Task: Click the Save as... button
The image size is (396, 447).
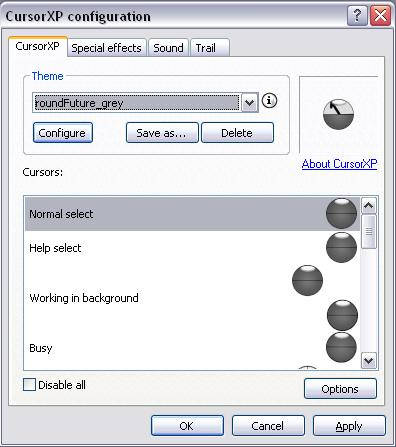Action: click(x=162, y=133)
